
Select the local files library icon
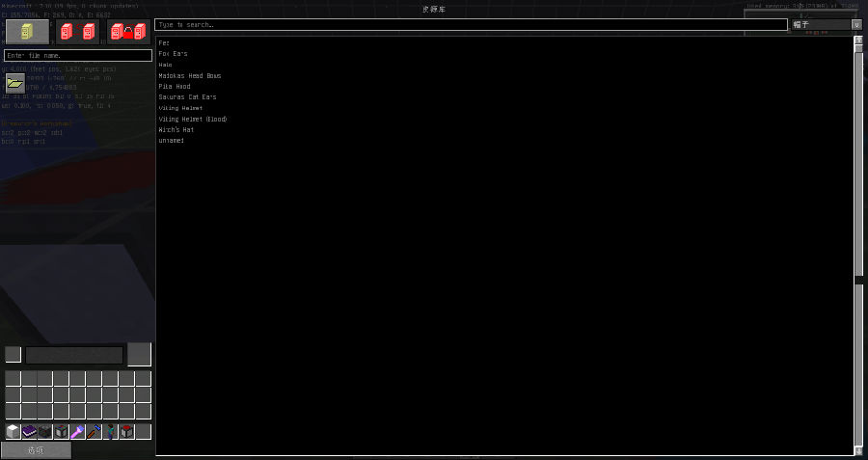click(x=27, y=32)
